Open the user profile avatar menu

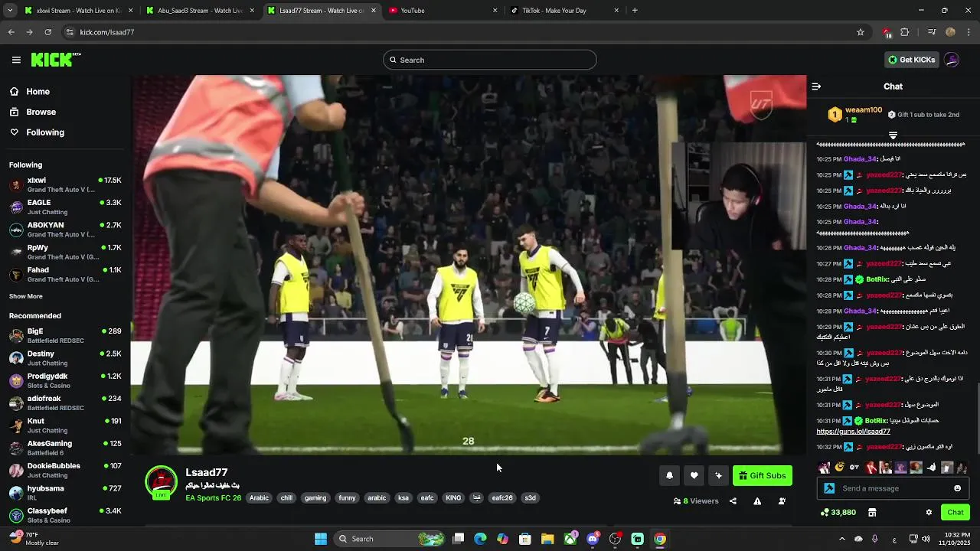click(952, 60)
